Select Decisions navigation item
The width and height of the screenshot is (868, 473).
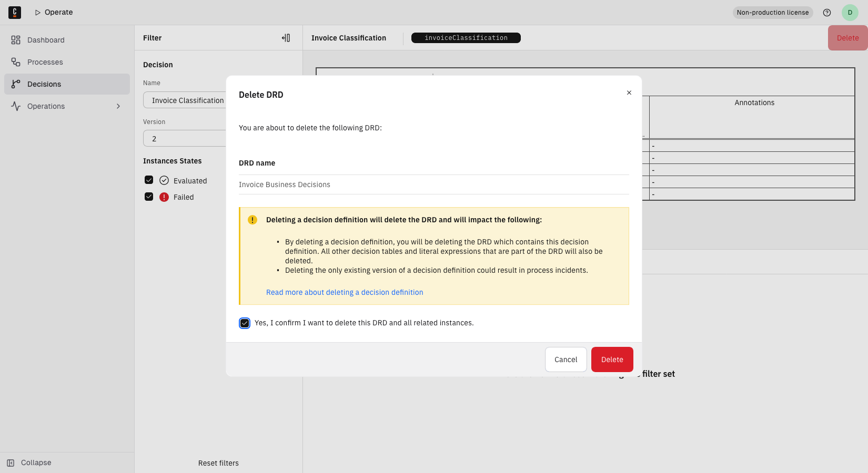67,84
